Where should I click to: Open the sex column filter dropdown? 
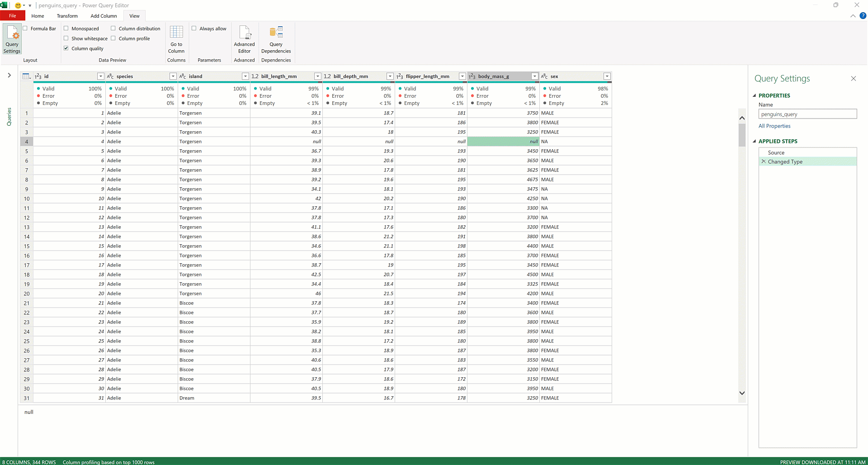pos(607,76)
